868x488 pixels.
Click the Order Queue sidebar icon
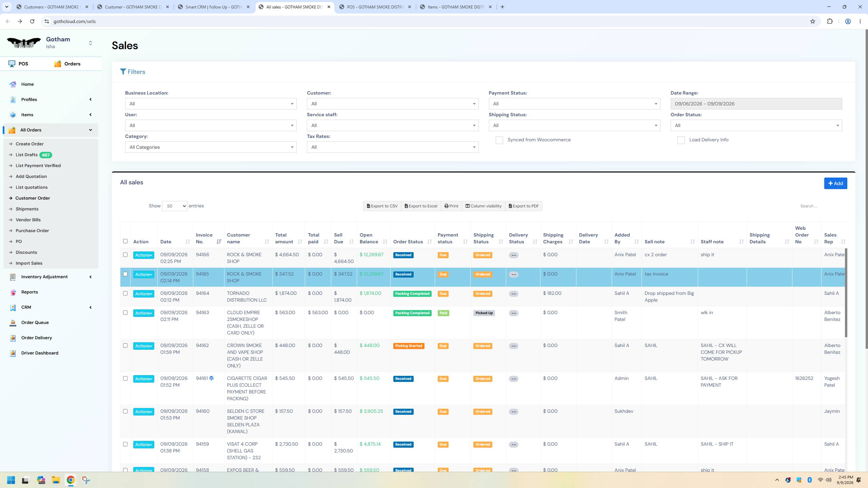pyautogui.click(x=13, y=323)
